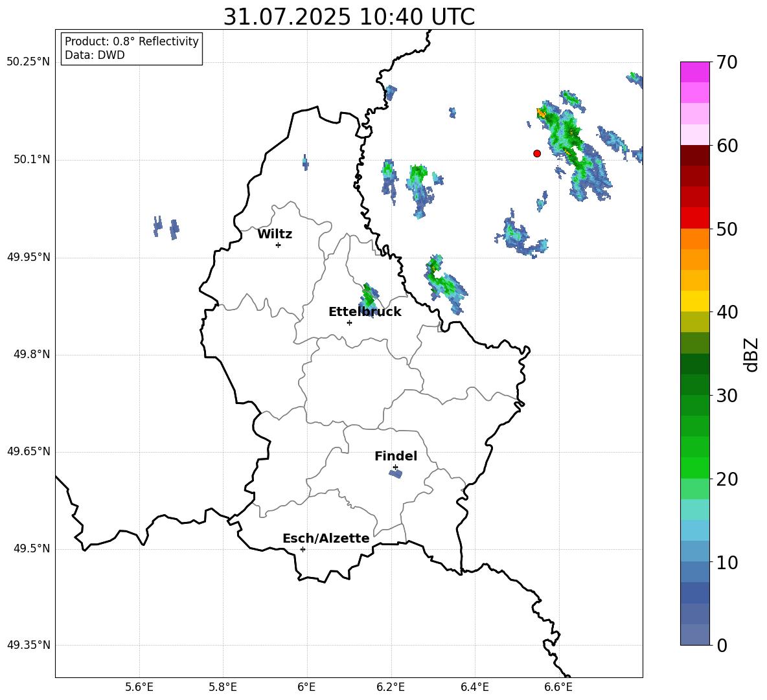The width and height of the screenshot is (767, 700).
Task: Click the bright green swatch just above the 20 tick
Action: tap(694, 468)
